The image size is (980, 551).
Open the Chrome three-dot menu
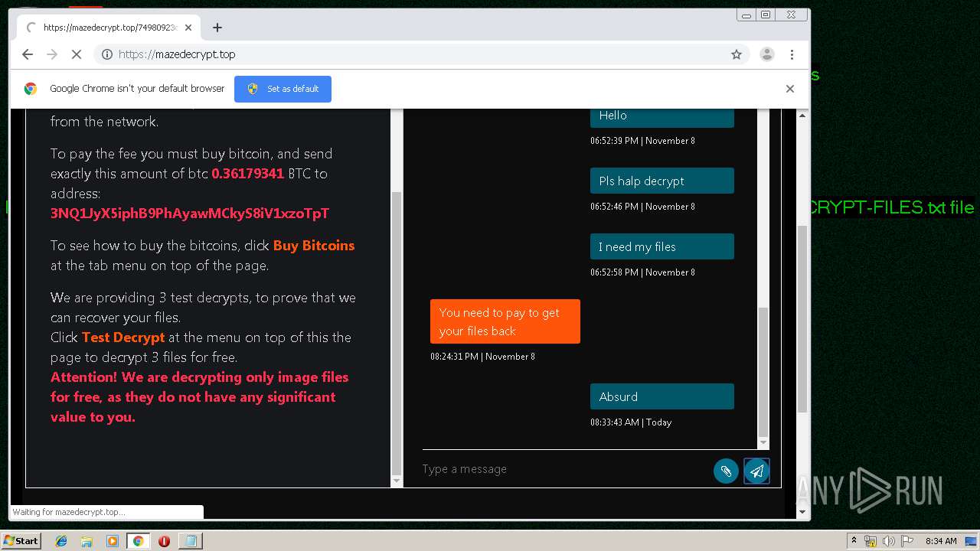click(792, 54)
